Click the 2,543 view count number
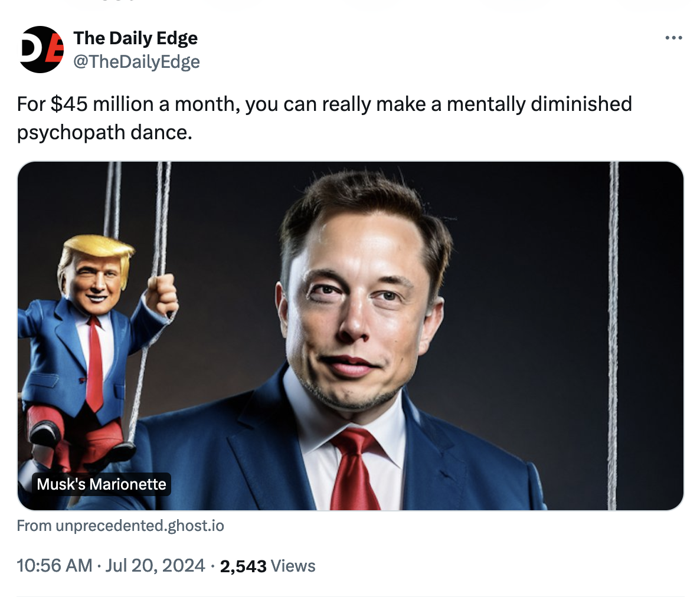This screenshot has width=700, height=597. pos(243,566)
